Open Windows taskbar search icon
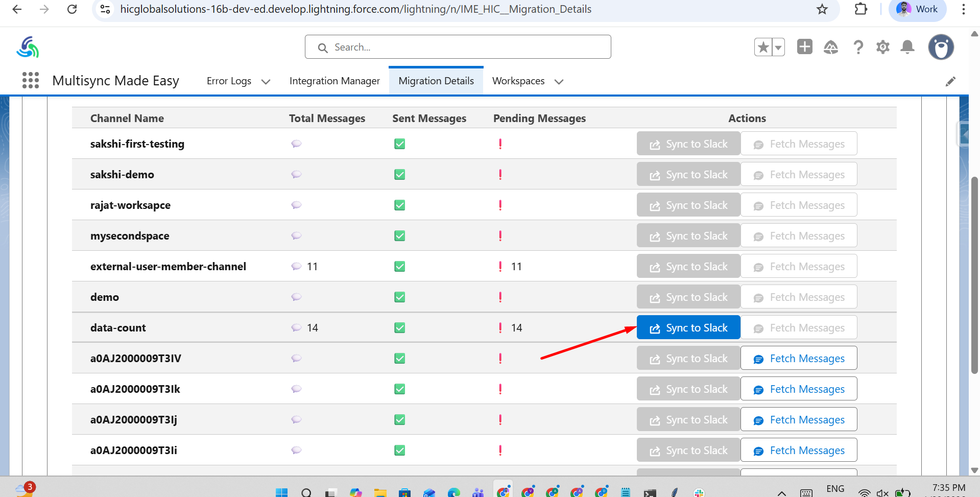The height and width of the screenshot is (497, 980). pyautogui.click(x=306, y=492)
